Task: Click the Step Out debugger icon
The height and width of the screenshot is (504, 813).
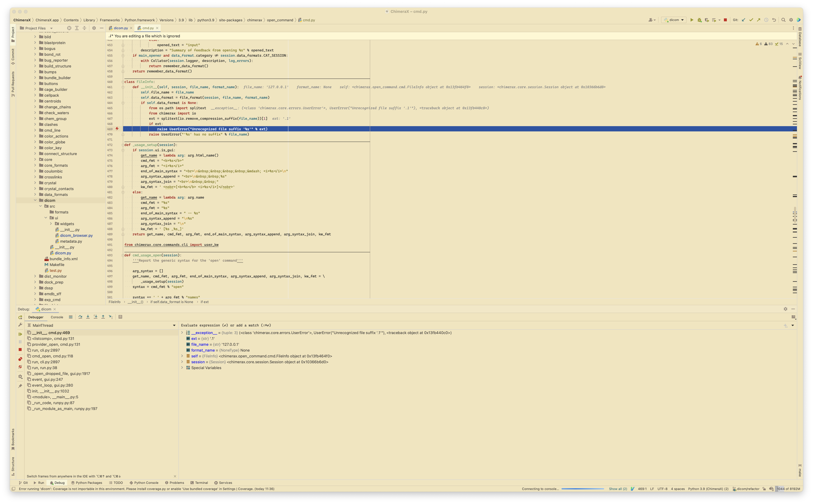Action: click(x=103, y=317)
